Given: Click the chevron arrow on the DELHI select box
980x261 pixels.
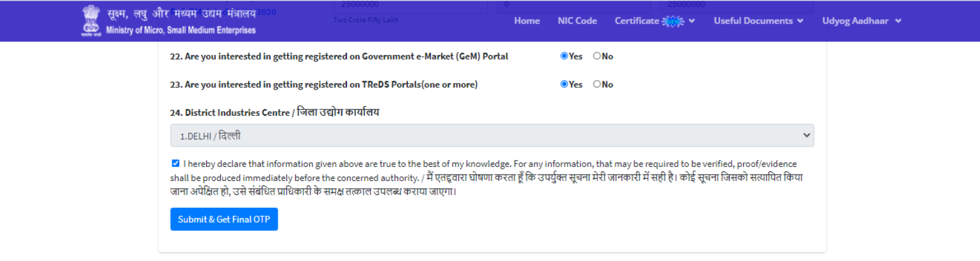Looking at the screenshot, I should coord(807,136).
